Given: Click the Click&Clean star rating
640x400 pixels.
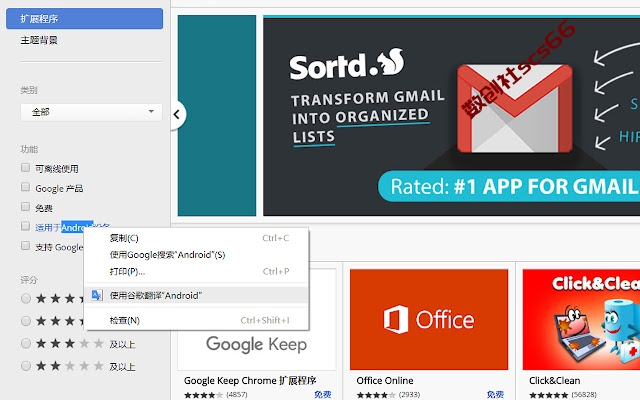Looking at the screenshot, I should [x=549, y=395].
